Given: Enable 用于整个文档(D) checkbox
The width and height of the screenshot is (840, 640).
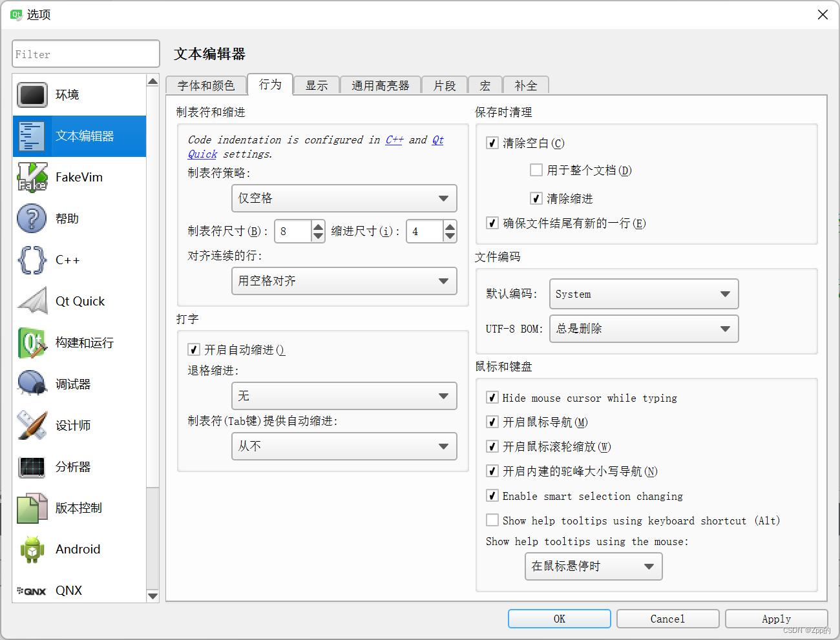Looking at the screenshot, I should point(536,169).
